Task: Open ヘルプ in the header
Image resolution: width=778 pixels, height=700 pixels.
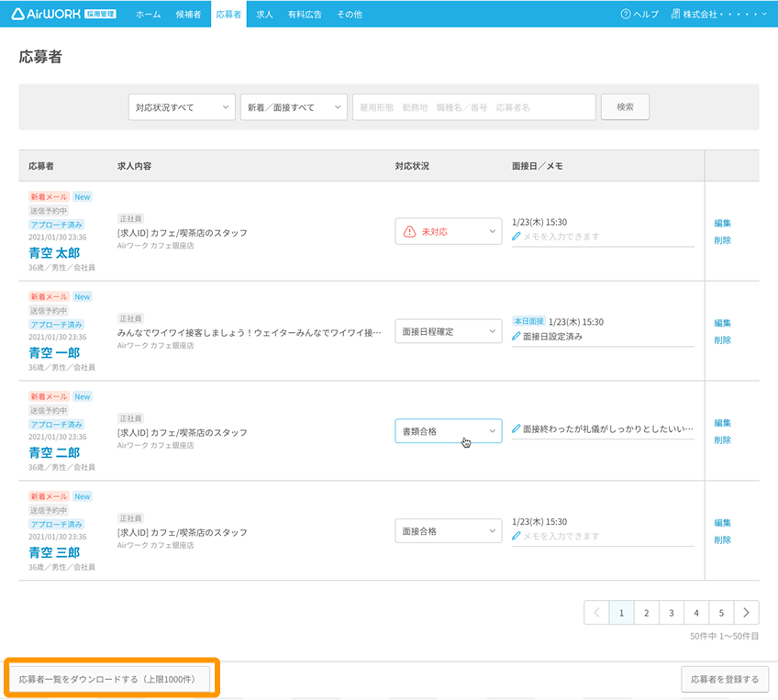Action: 639,15
